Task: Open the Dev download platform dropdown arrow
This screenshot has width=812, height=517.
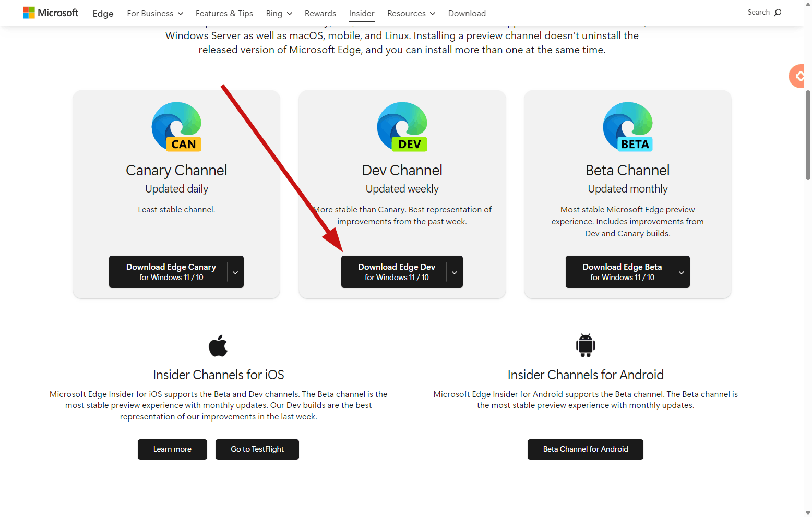Action: tap(455, 272)
